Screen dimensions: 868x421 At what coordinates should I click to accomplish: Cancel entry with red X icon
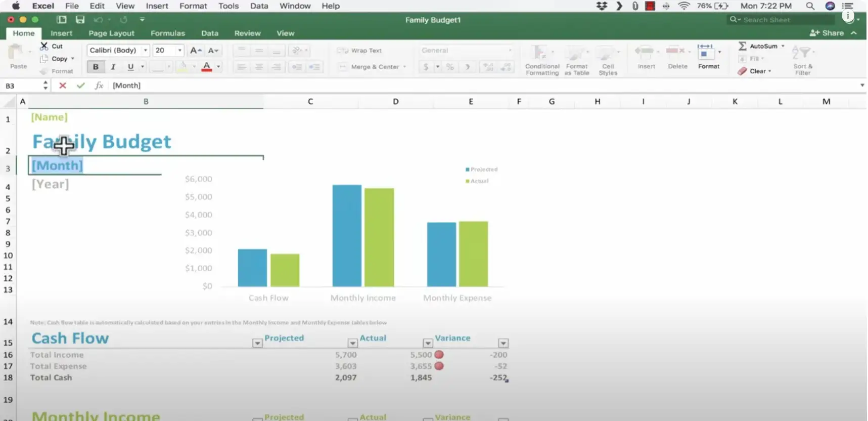point(63,86)
